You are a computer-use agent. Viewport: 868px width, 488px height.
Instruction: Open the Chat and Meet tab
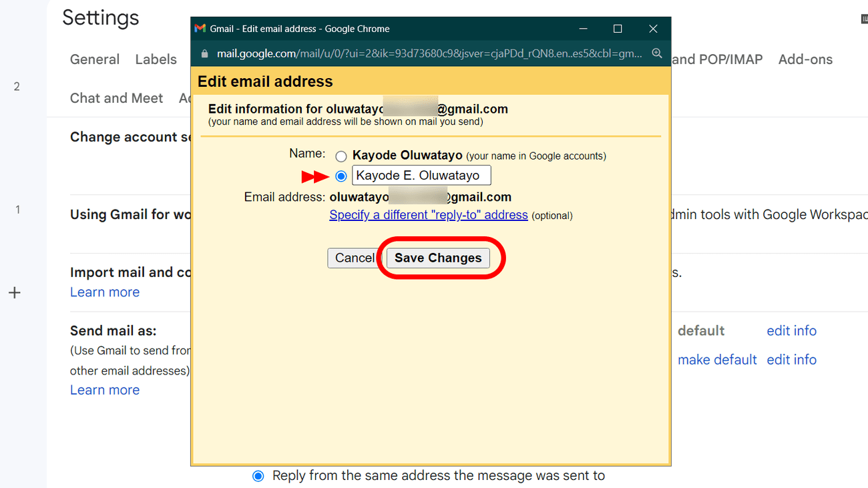116,98
